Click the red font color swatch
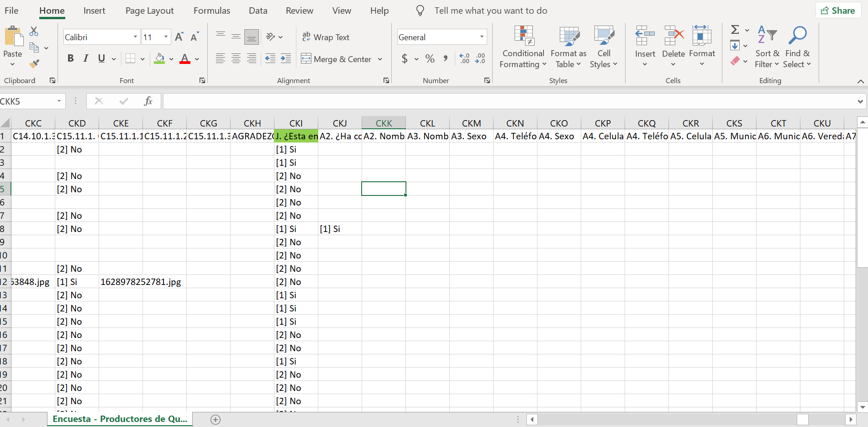 (x=184, y=59)
